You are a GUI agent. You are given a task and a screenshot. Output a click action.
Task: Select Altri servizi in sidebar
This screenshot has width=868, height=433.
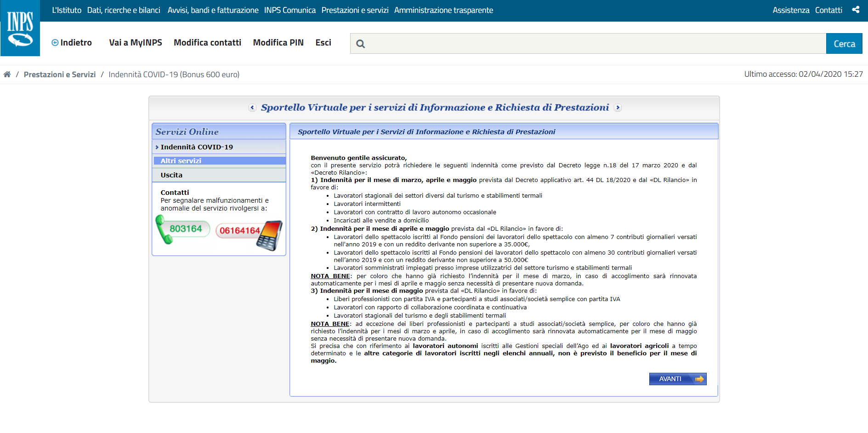[x=219, y=161]
